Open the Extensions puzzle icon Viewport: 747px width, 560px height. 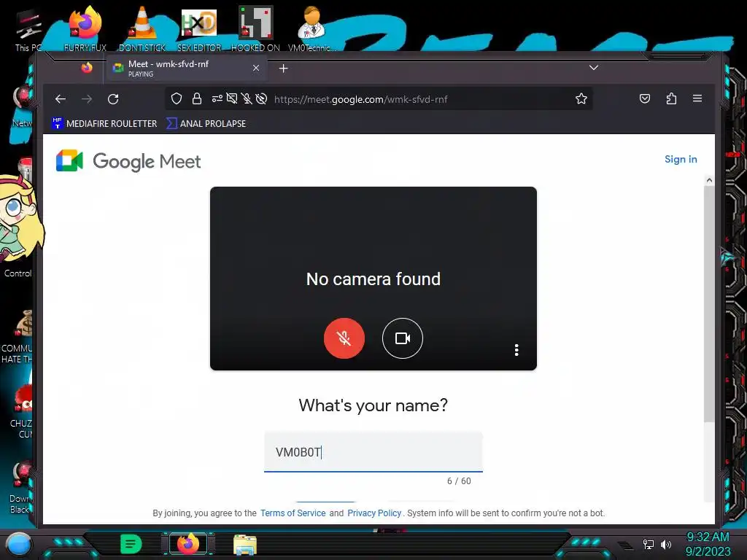pyautogui.click(x=671, y=98)
